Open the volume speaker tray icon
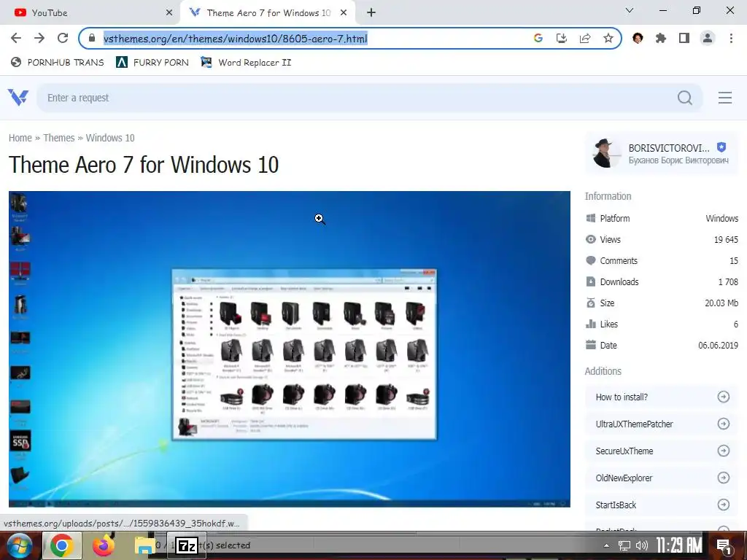 (642, 545)
